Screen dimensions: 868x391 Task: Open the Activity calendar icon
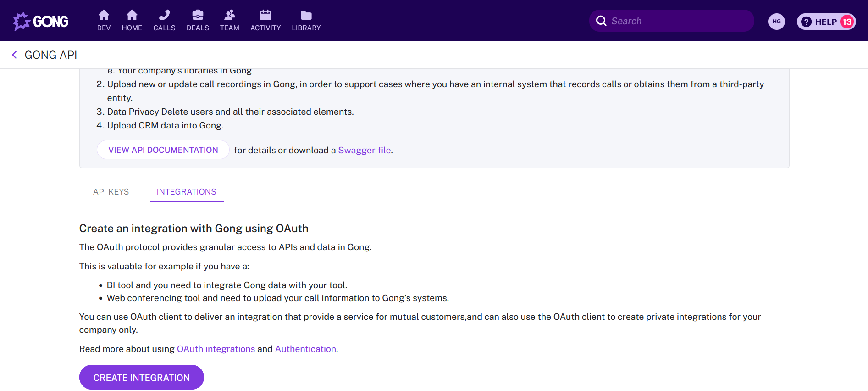[x=265, y=16]
